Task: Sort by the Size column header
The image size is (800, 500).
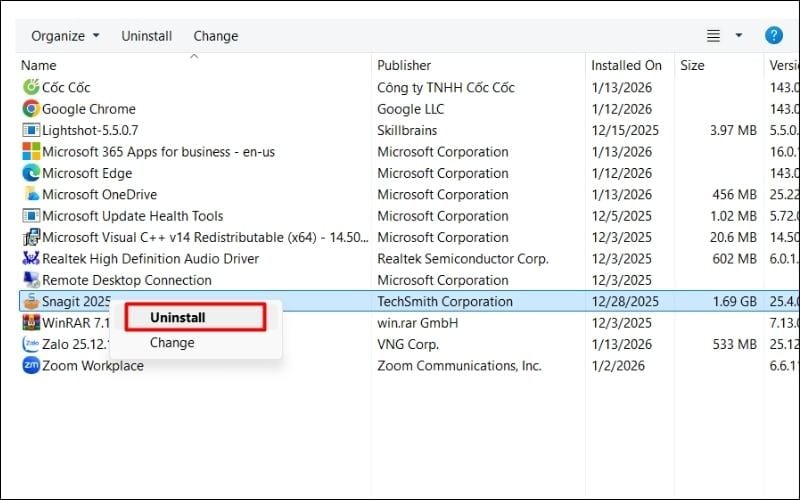Action: pos(692,65)
